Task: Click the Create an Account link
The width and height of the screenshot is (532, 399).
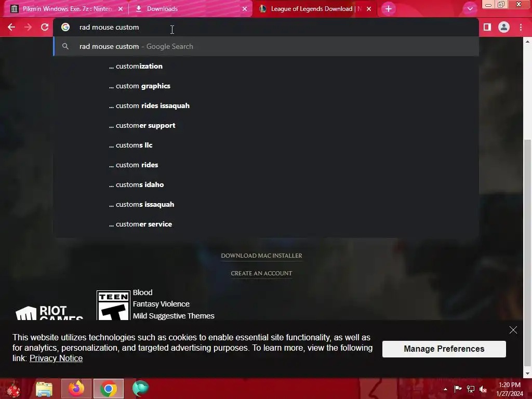Action: tap(261, 273)
